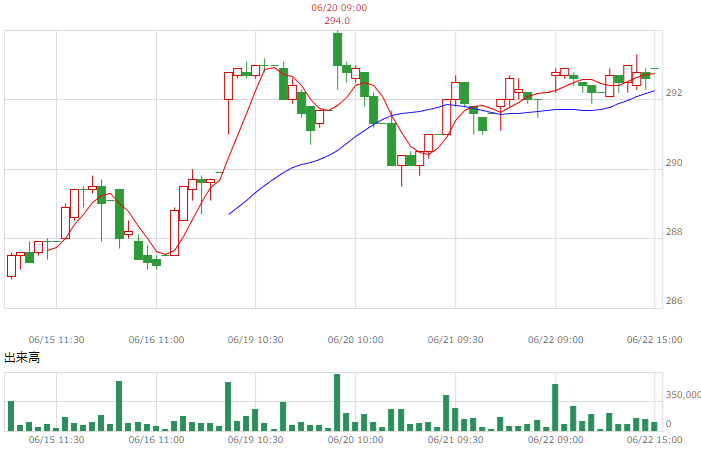Image resolution: width=701 pixels, height=449 pixels.
Task: Click the 288 price axis label
Action: [x=674, y=232]
